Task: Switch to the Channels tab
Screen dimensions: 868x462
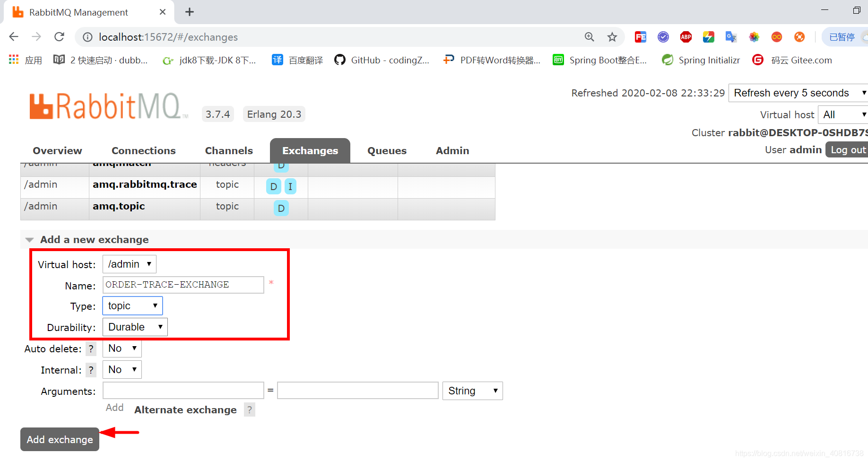Action: point(229,150)
